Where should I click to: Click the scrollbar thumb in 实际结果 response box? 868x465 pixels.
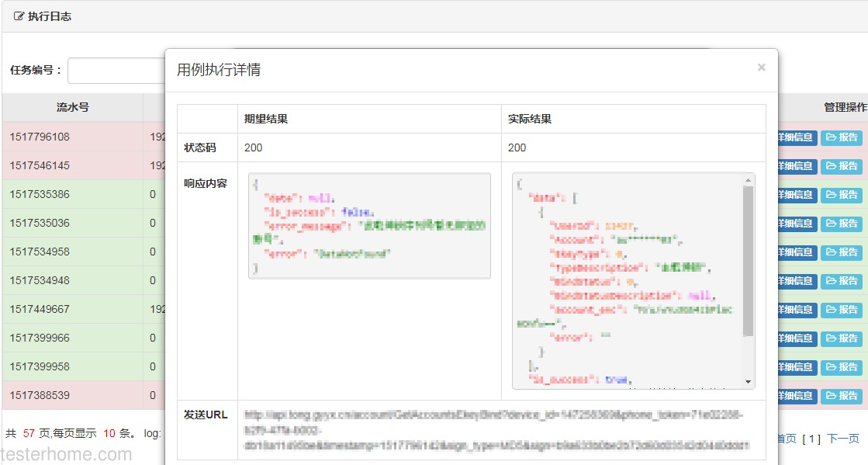pos(749,261)
